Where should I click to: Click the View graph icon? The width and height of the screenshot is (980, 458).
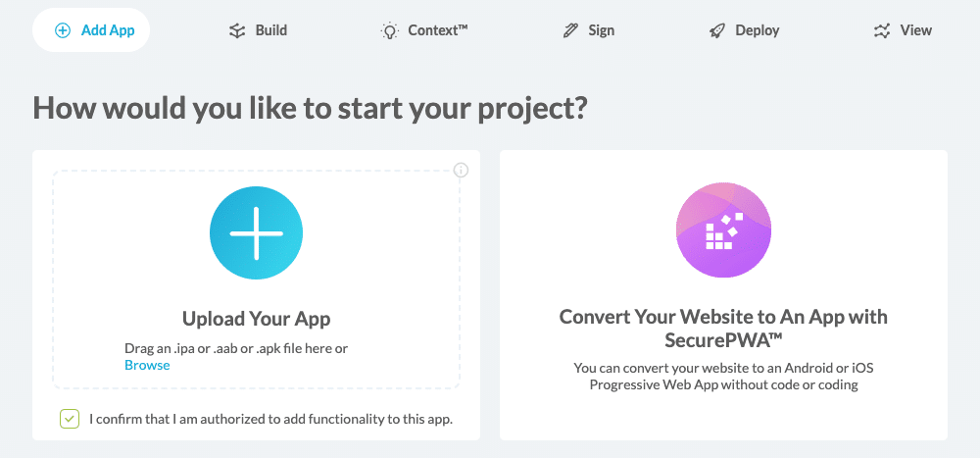[881, 30]
